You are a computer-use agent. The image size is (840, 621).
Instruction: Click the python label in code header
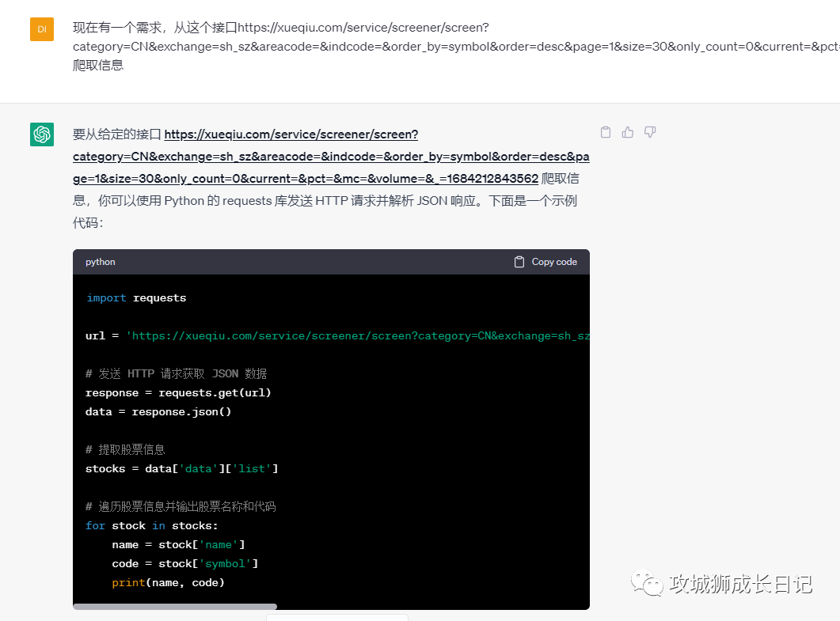click(101, 262)
